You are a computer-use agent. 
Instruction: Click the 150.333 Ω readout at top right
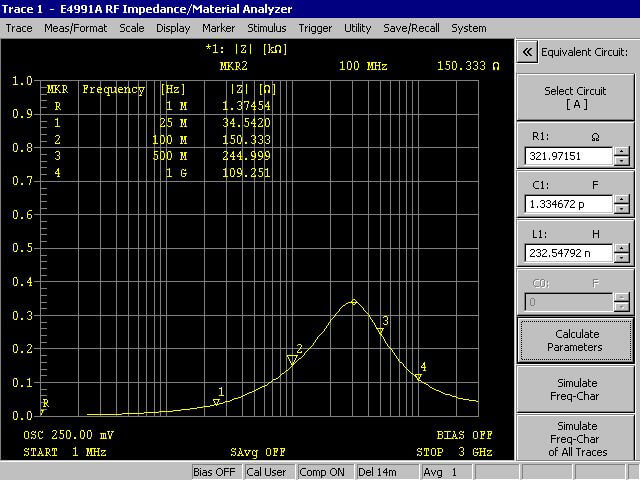pyautogui.click(x=468, y=66)
